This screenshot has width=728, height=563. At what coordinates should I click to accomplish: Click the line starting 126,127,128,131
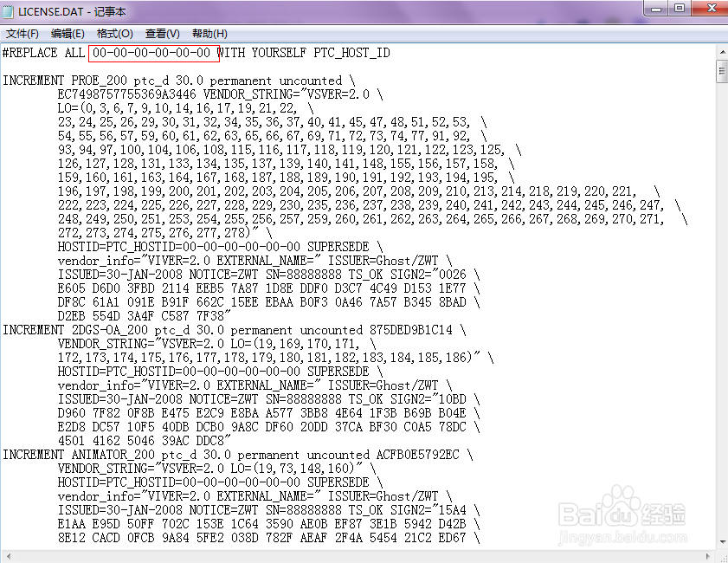[x=286, y=164]
